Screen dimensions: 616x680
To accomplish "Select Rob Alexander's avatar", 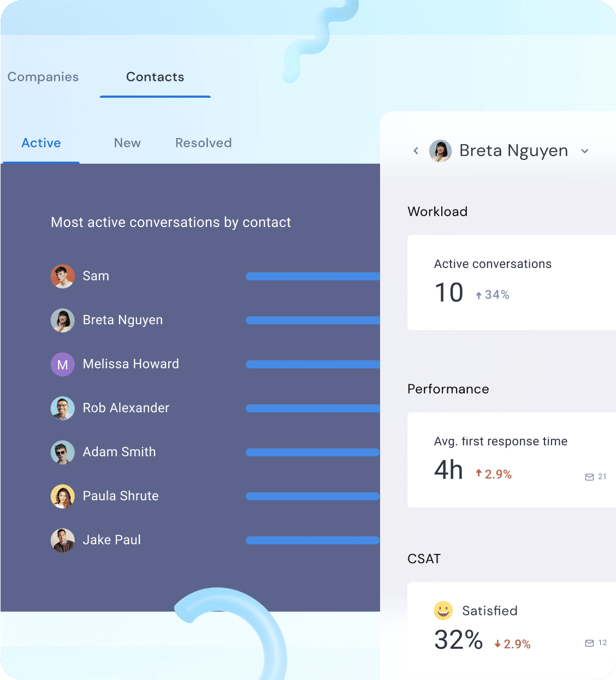I will (x=62, y=408).
